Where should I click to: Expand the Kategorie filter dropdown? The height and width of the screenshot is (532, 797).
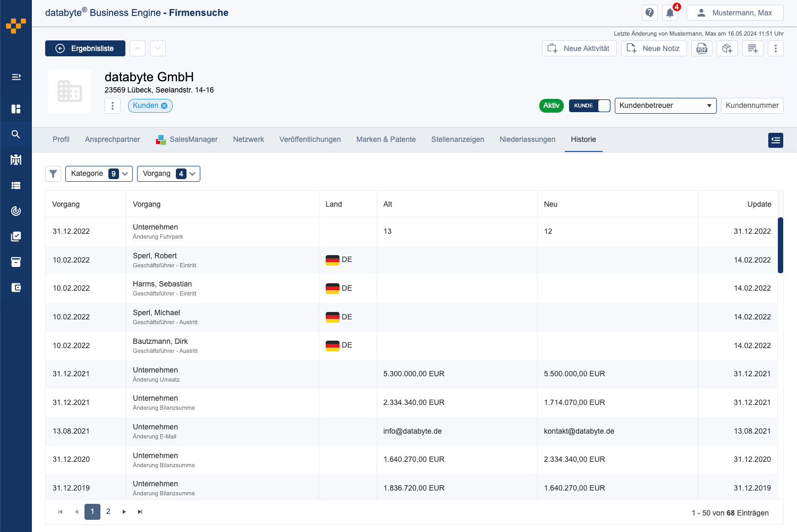pyautogui.click(x=99, y=174)
